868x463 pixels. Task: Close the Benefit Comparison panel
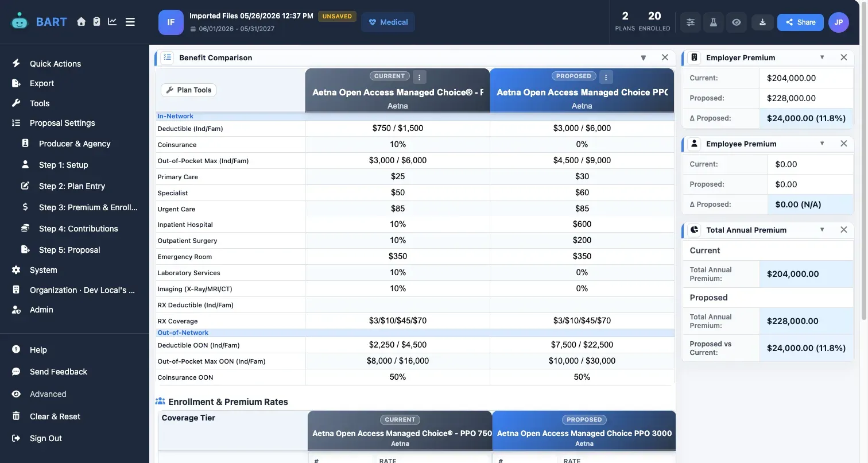pos(665,57)
